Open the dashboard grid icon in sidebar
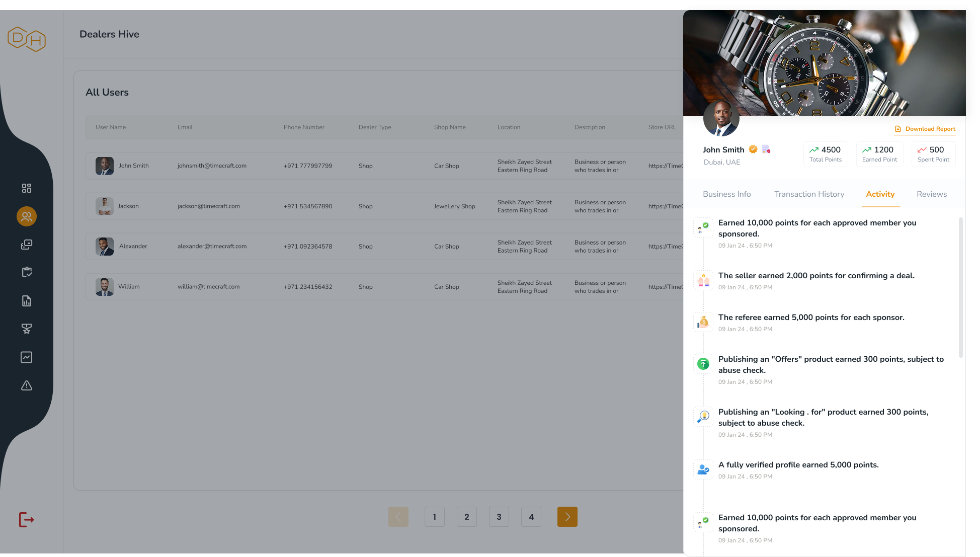The height and width of the screenshot is (557, 980). (x=27, y=188)
